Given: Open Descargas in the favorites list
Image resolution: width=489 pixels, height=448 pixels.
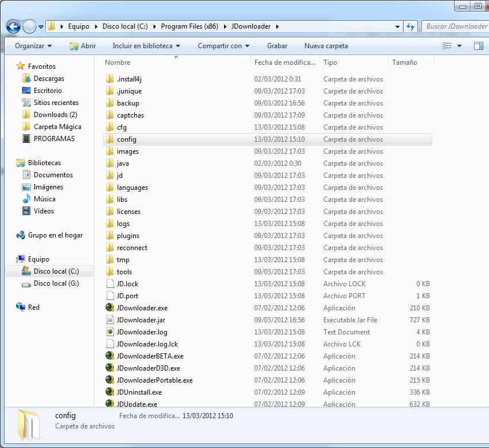Looking at the screenshot, I should 49,79.
